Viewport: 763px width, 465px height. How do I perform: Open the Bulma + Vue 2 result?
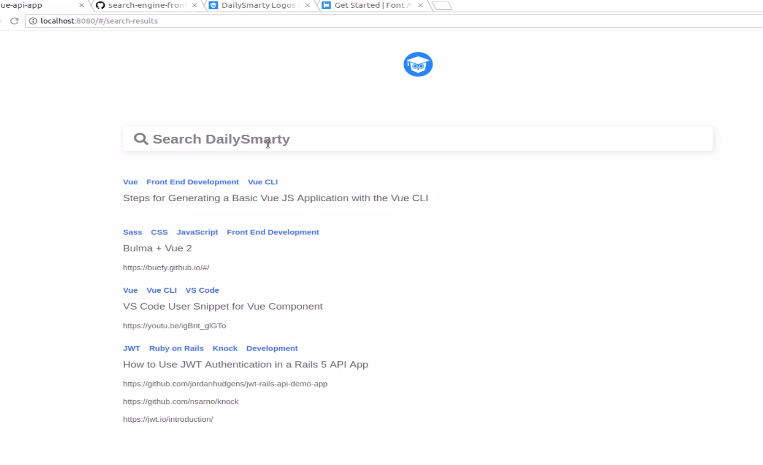[x=157, y=248]
